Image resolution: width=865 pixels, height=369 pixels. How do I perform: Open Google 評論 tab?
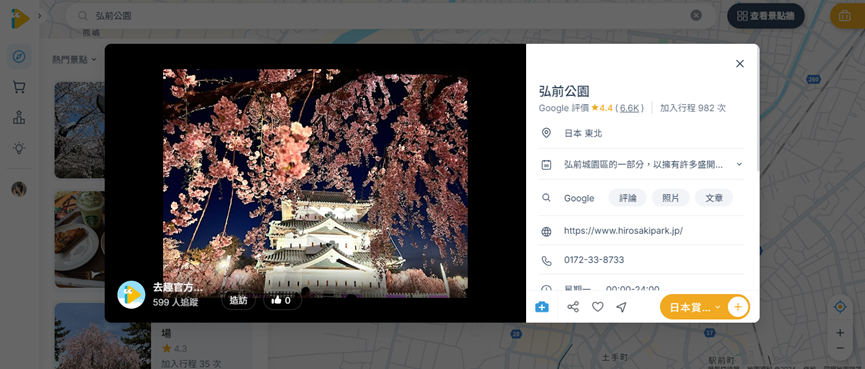click(x=627, y=198)
